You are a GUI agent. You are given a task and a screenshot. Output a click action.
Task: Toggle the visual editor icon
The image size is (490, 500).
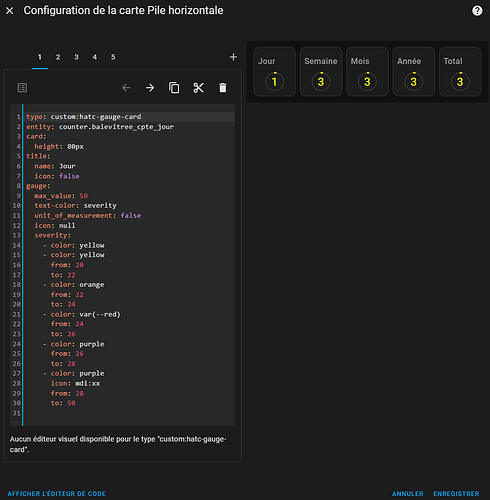click(22, 88)
